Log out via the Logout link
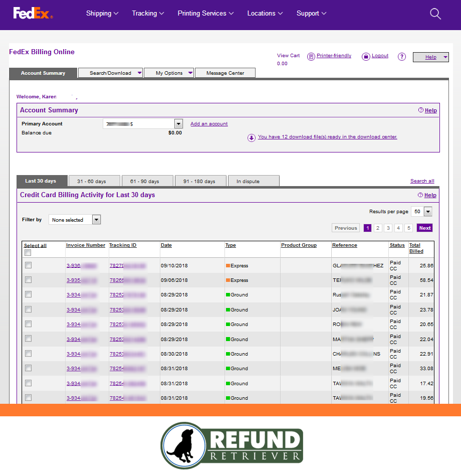 (380, 56)
